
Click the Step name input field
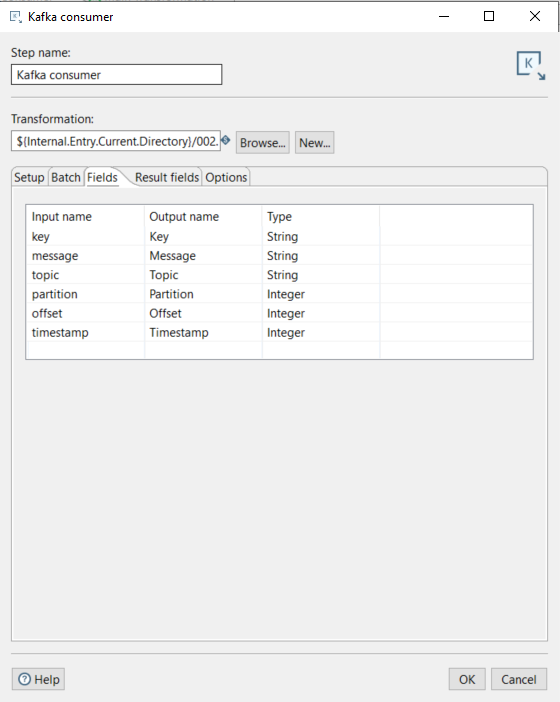click(x=116, y=74)
